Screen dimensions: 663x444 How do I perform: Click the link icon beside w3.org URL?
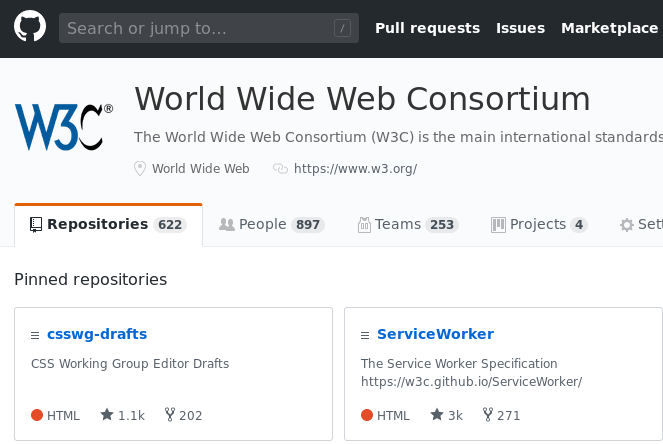[280, 169]
